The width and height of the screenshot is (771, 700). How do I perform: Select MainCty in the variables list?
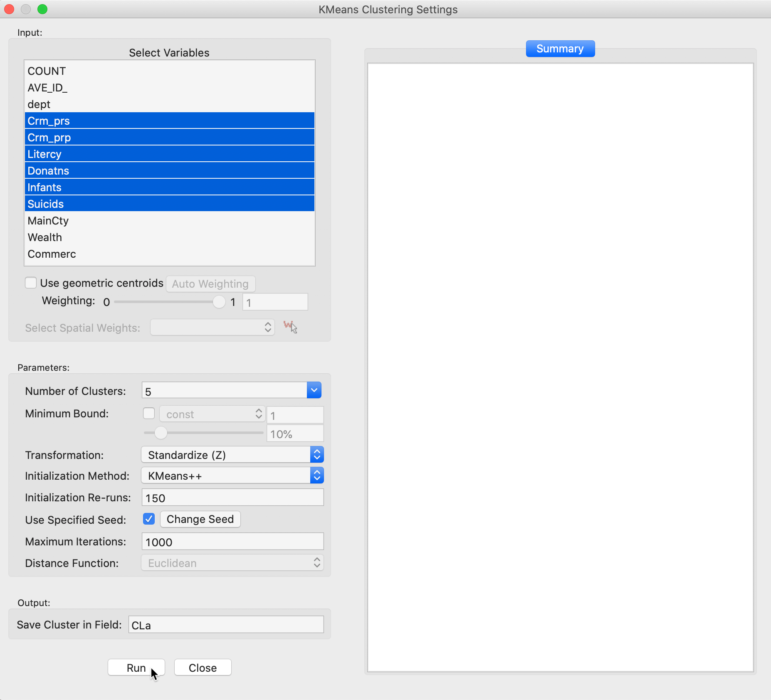[170, 221]
